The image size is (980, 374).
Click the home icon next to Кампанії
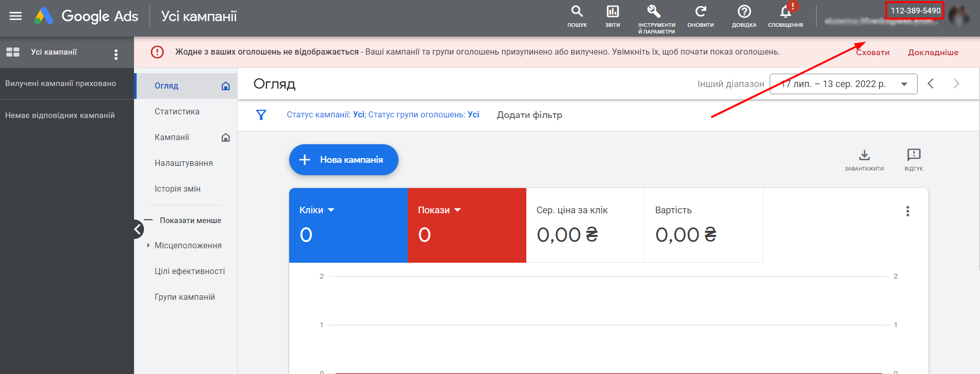(x=226, y=138)
